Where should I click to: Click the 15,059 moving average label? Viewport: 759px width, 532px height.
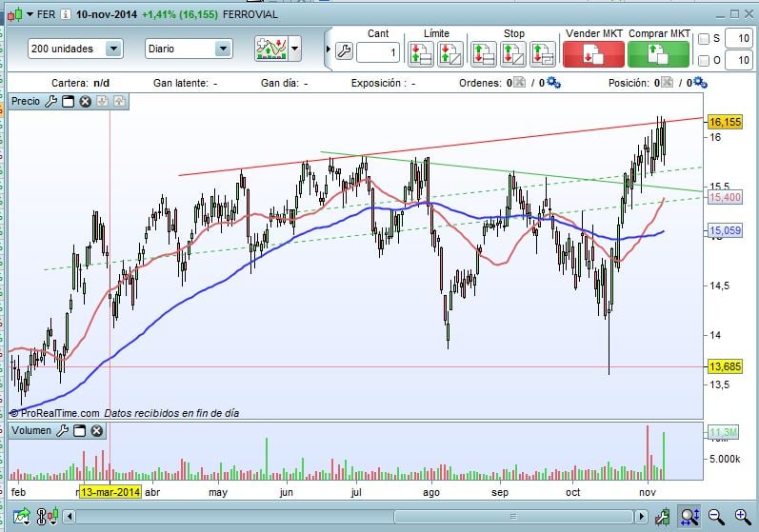tap(725, 230)
